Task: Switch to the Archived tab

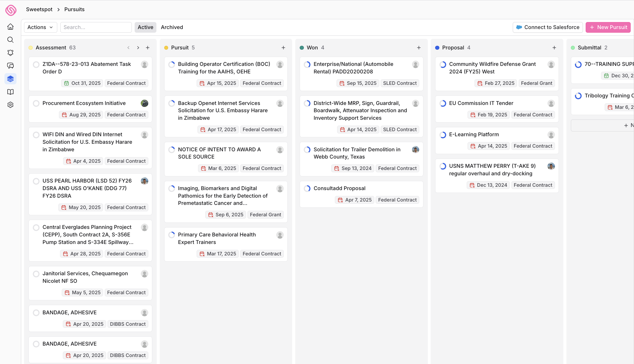Action: pos(172,27)
